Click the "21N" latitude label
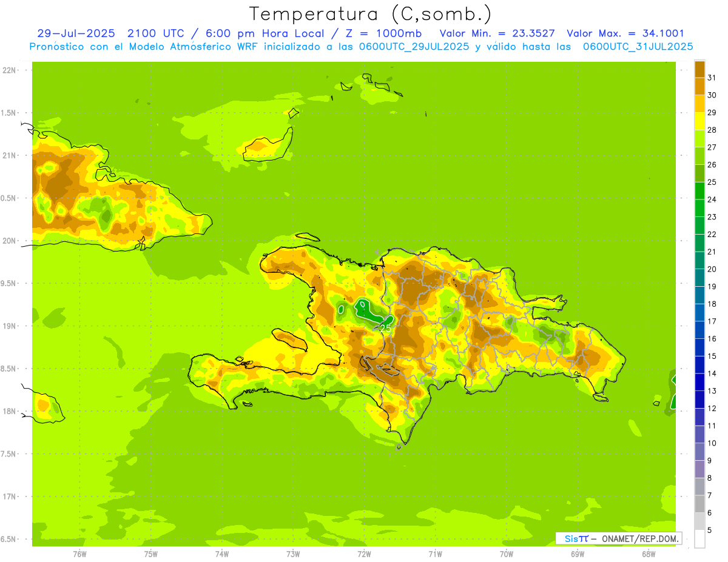 point(10,156)
